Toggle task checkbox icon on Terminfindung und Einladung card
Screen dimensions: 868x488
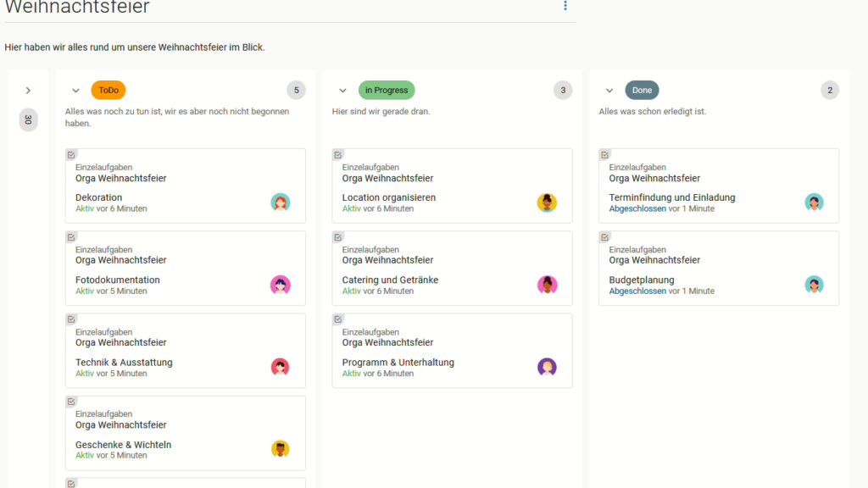point(605,155)
